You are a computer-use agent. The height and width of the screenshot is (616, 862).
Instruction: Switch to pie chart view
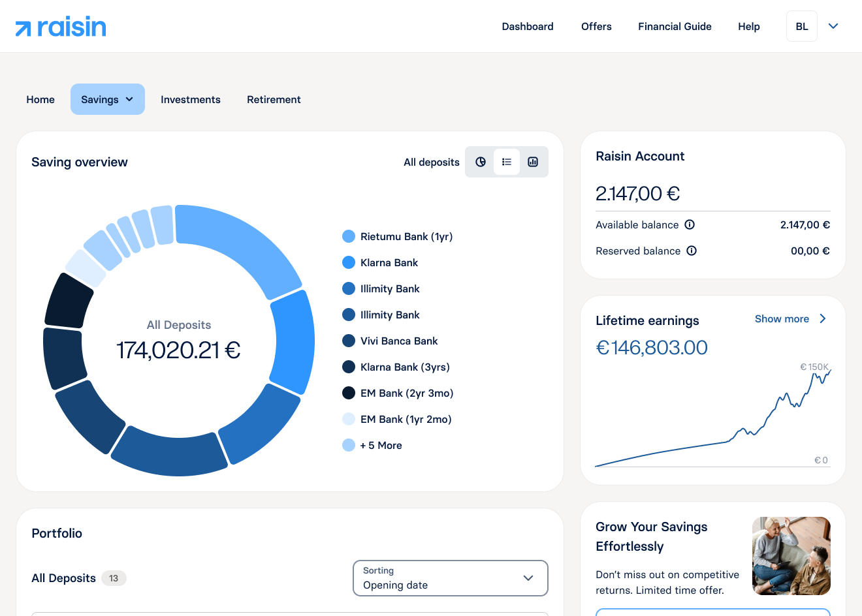coord(481,162)
